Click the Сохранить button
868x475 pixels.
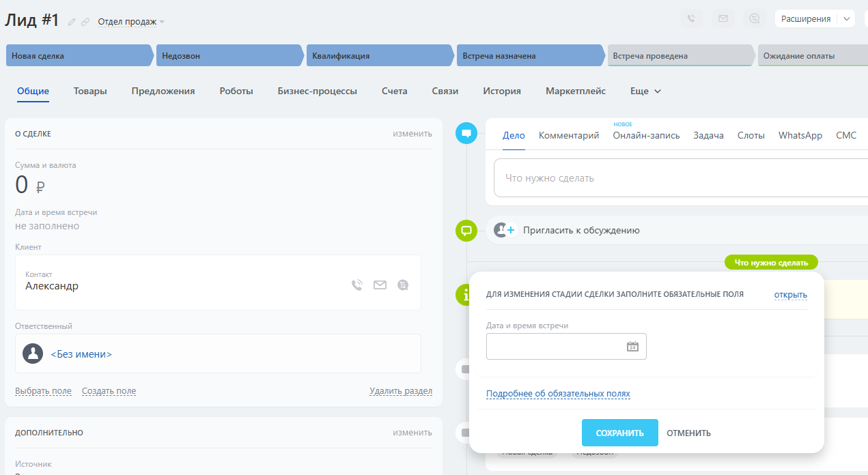620,433
